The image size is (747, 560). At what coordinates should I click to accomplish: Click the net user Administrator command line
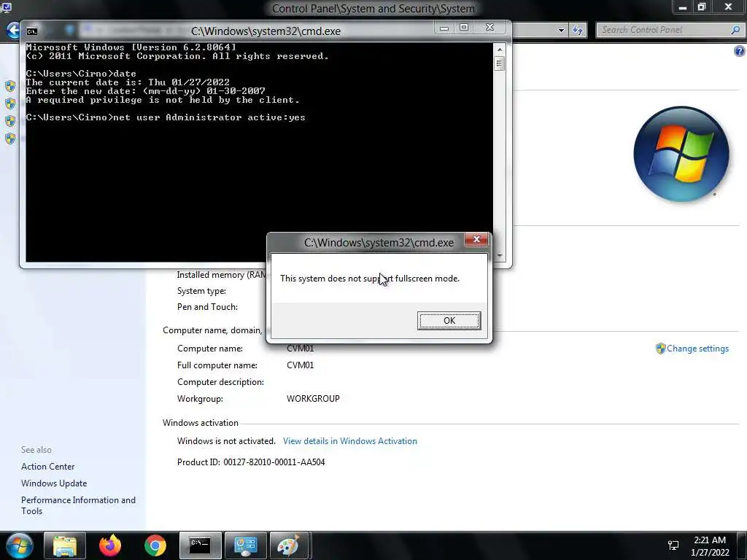pos(166,117)
